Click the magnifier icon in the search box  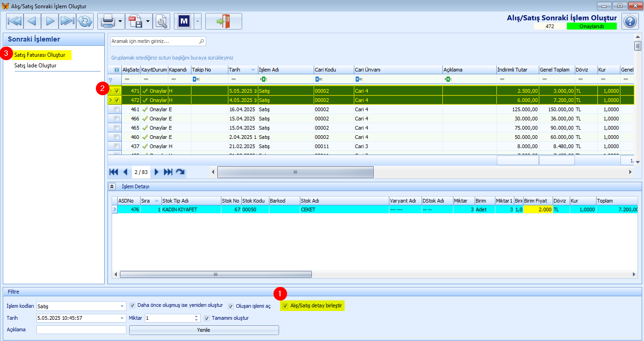pyautogui.click(x=201, y=41)
